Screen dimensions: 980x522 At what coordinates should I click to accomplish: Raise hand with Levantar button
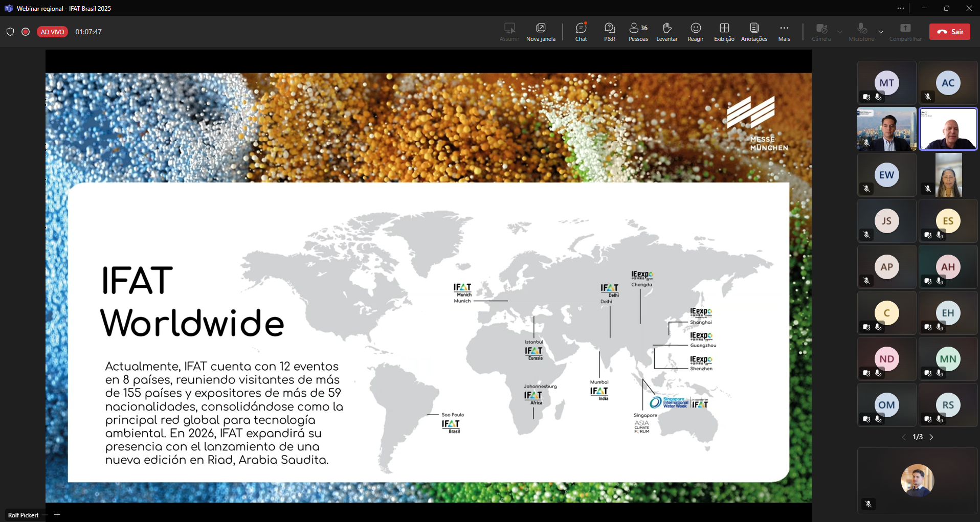tap(667, 32)
